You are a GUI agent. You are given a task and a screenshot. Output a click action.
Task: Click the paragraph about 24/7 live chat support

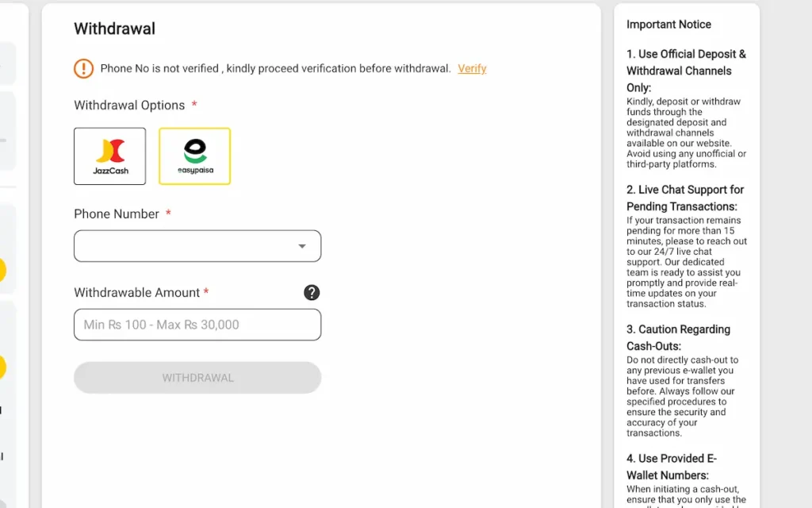pyautogui.click(x=687, y=262)
